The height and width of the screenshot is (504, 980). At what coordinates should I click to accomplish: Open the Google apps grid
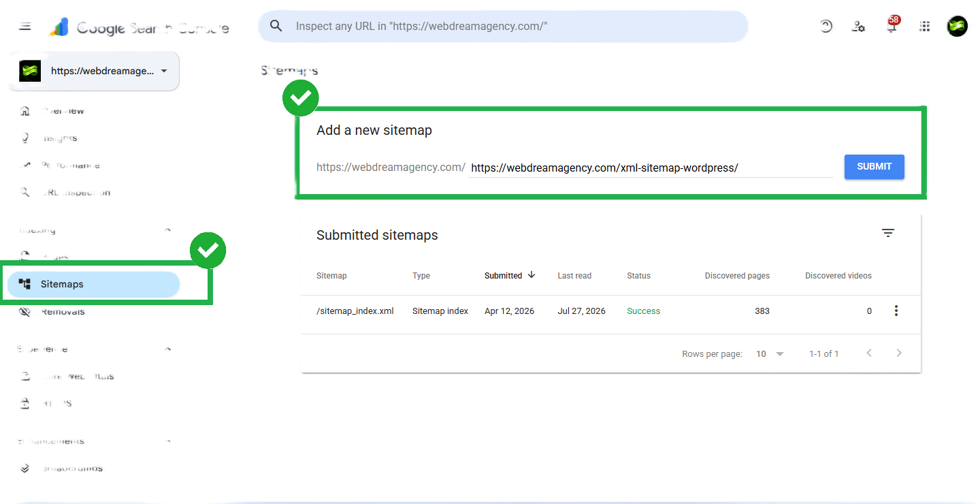924,27
